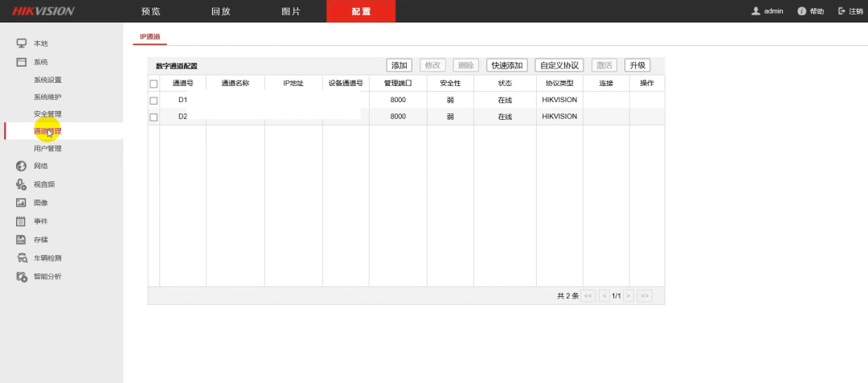Click the 快速添加 button

coord(508,65)
